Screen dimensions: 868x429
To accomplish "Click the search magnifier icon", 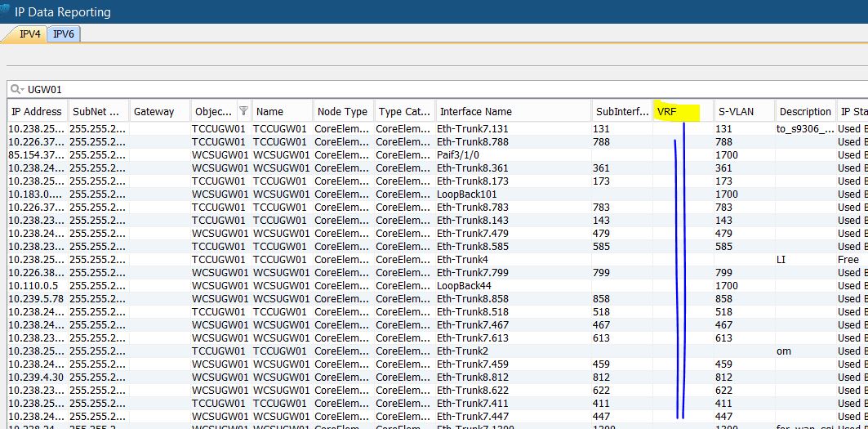I will (x=16, y=89).
